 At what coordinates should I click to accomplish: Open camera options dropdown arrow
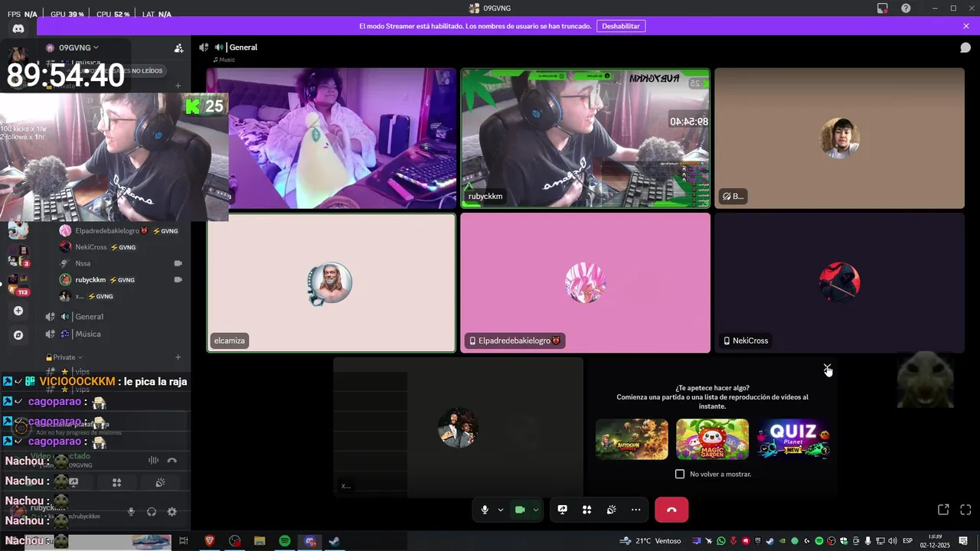point(536,510)
